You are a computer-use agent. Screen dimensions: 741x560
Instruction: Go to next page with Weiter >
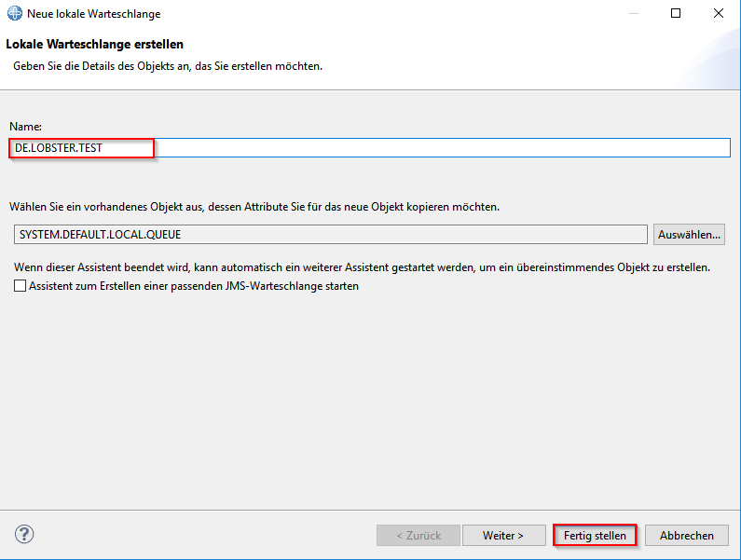point(503,536)
